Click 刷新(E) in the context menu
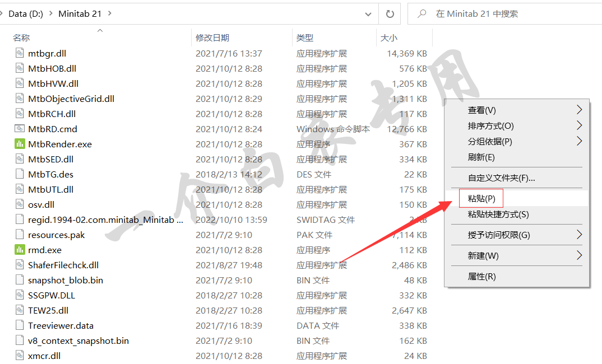The image size is (602, 364). [x=481, y=157]
